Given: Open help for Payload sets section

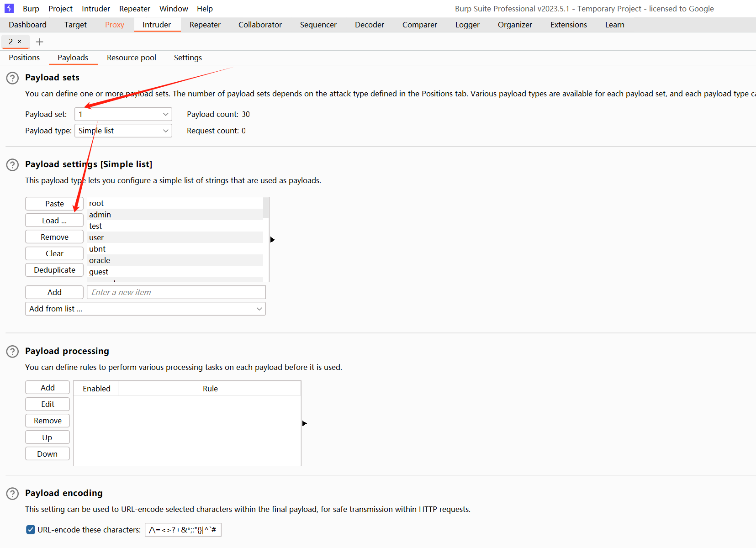Looking at the screenshot, I should [12, 78].
